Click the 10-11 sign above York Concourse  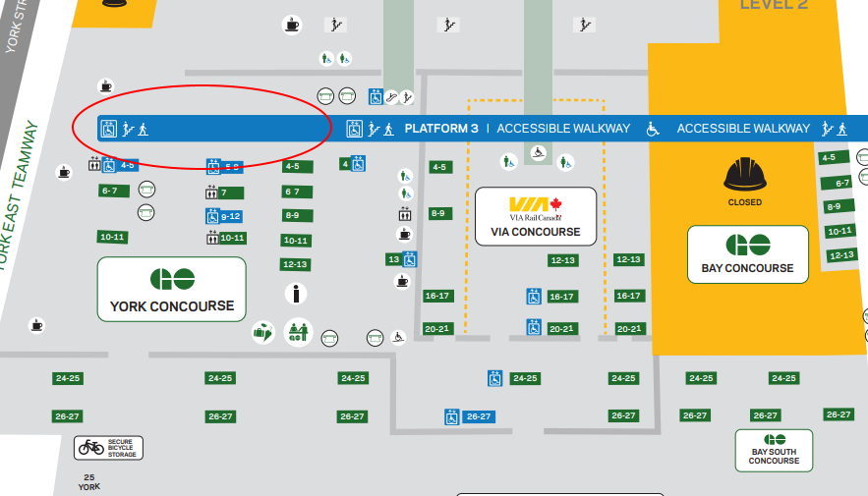(x=112, y=237)
